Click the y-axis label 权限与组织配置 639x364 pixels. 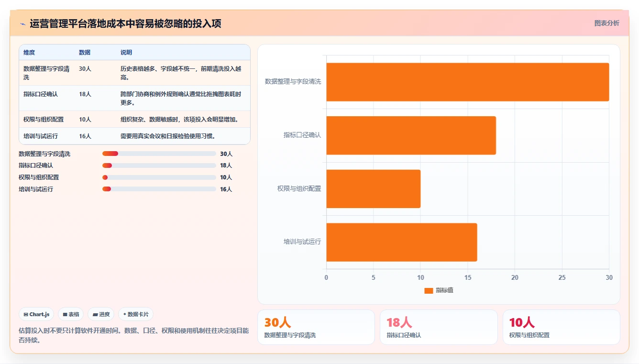(299, 188)
